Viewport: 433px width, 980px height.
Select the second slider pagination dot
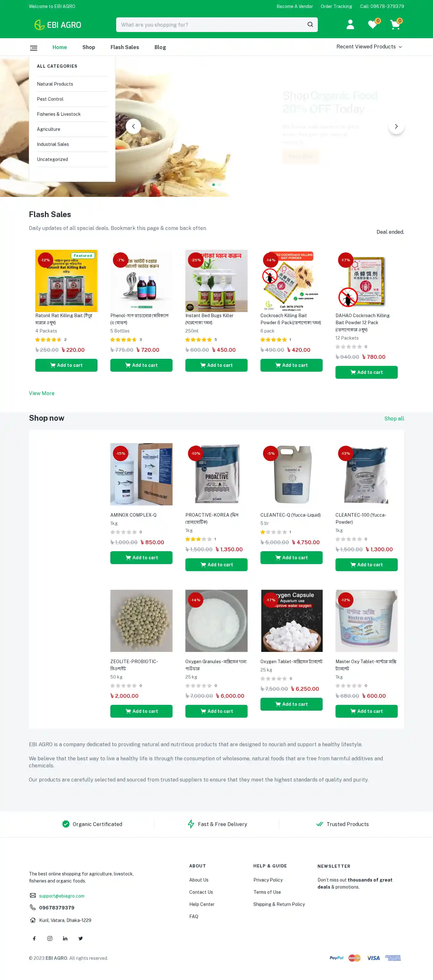click(x=219, y=184)
